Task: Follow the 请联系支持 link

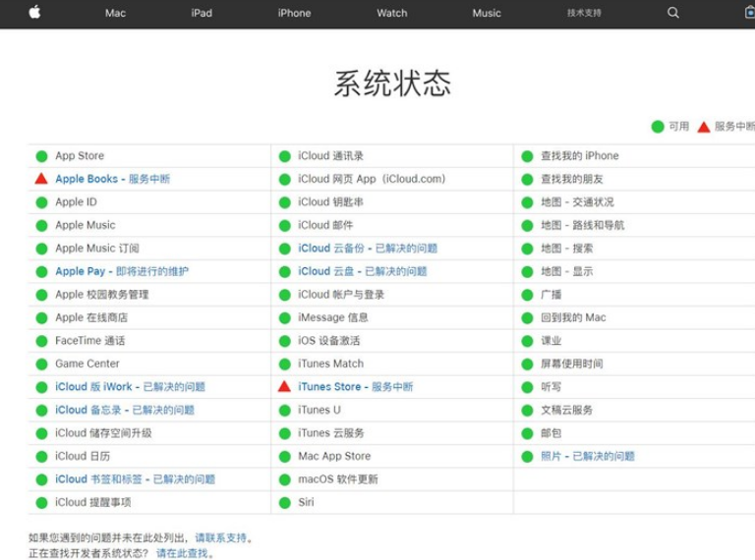Action: 220,537
